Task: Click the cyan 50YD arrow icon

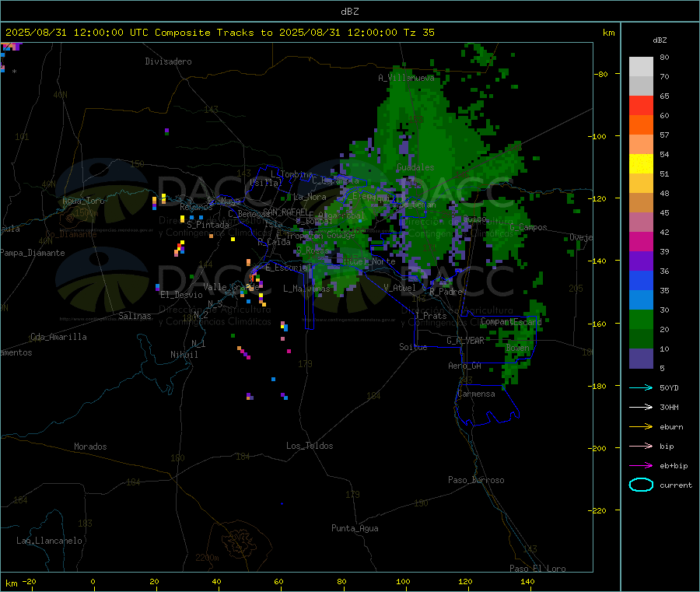Action: click(x=641, y=387)
